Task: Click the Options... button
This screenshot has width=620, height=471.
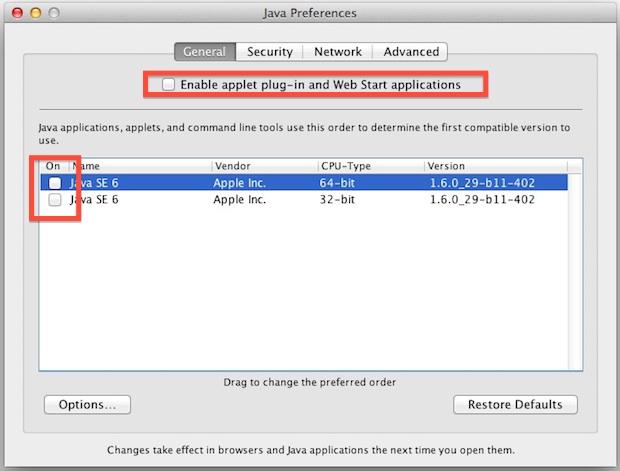Action: 87,405
